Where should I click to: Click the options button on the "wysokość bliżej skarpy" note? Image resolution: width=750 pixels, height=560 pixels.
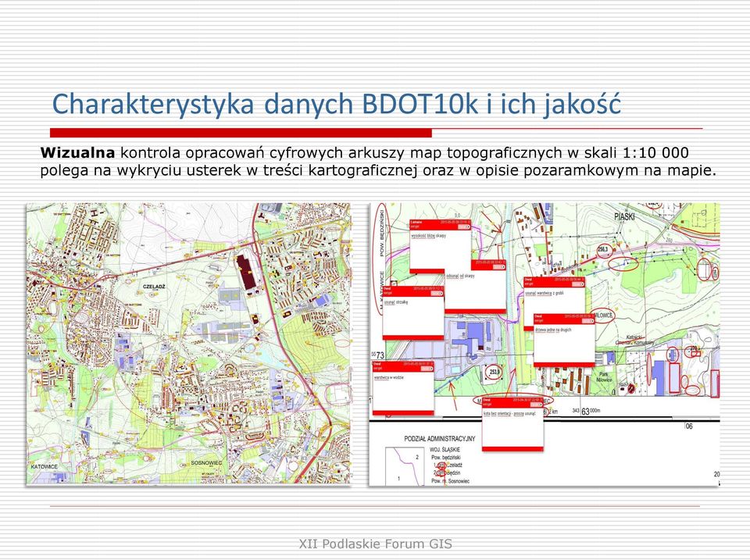coord(464,227)
